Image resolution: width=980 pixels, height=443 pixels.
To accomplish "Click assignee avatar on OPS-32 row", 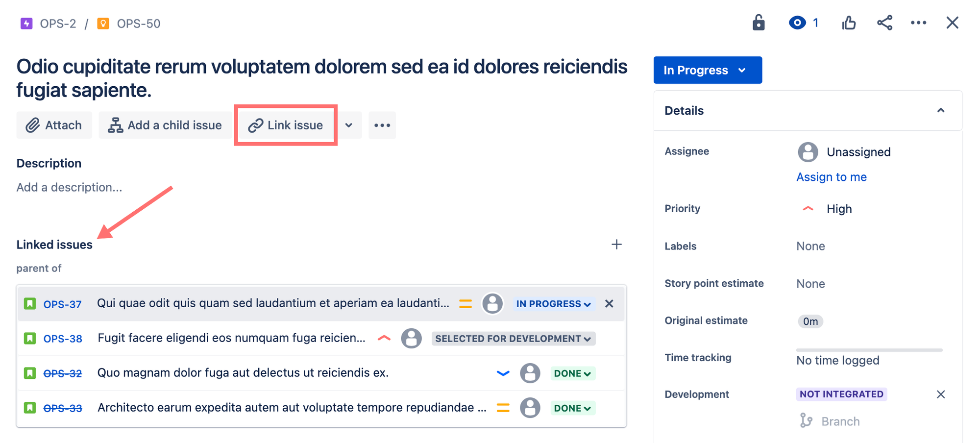I will click(x=530, y=373).
